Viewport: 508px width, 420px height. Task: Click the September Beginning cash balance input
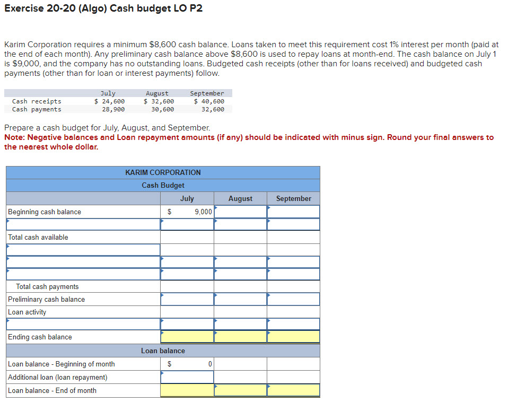point(293,211)
